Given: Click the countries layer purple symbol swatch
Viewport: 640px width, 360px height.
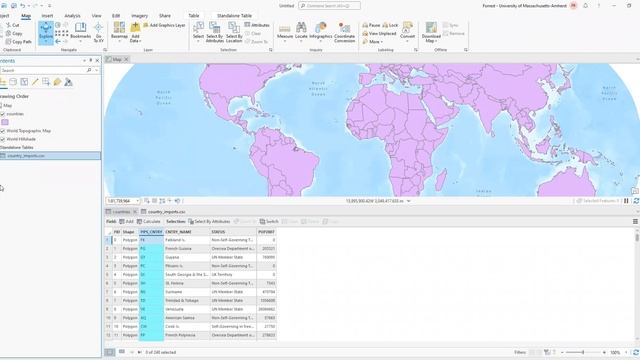Looking at the screenshot, I should (x=5, y=122).
